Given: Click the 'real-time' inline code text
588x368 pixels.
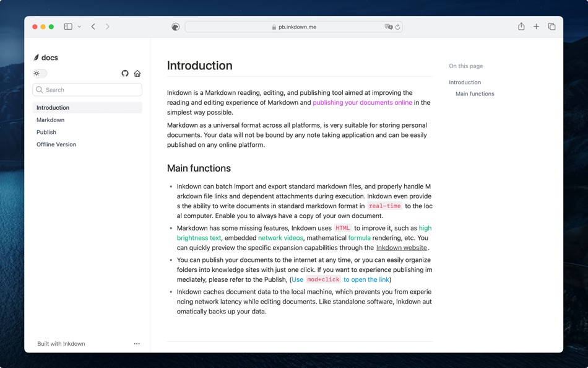Looking at the screenshot, I should tap(385, 206).
